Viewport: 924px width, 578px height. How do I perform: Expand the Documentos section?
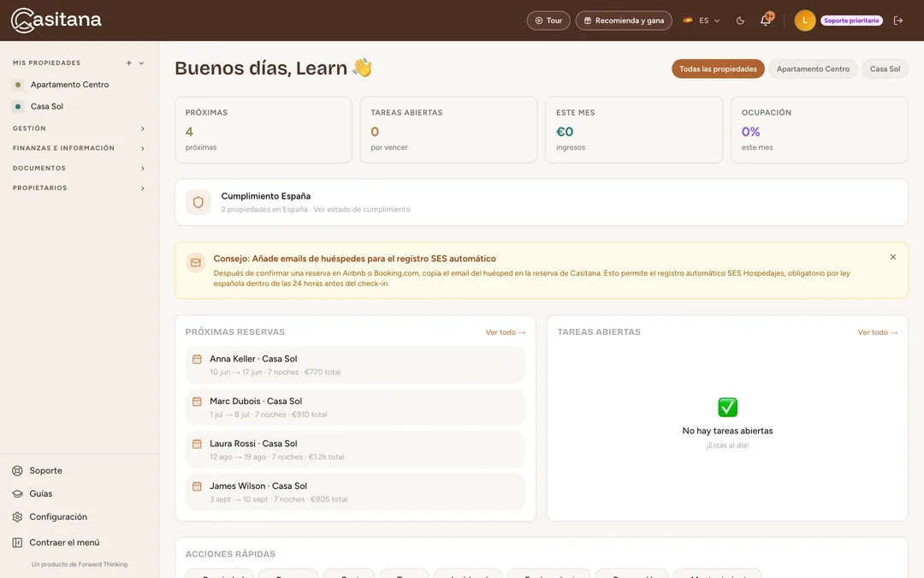[79, 168]
